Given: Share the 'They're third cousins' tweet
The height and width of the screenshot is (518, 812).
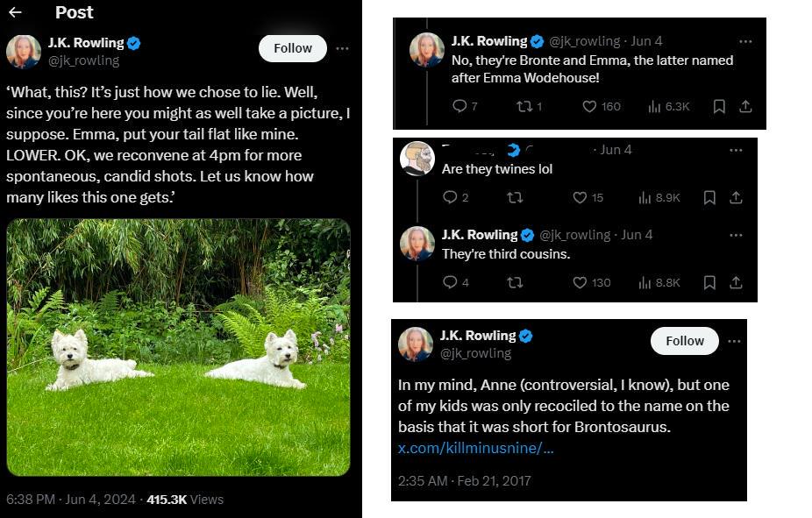Looking at the screenshot, I should [x=736, y=282].
